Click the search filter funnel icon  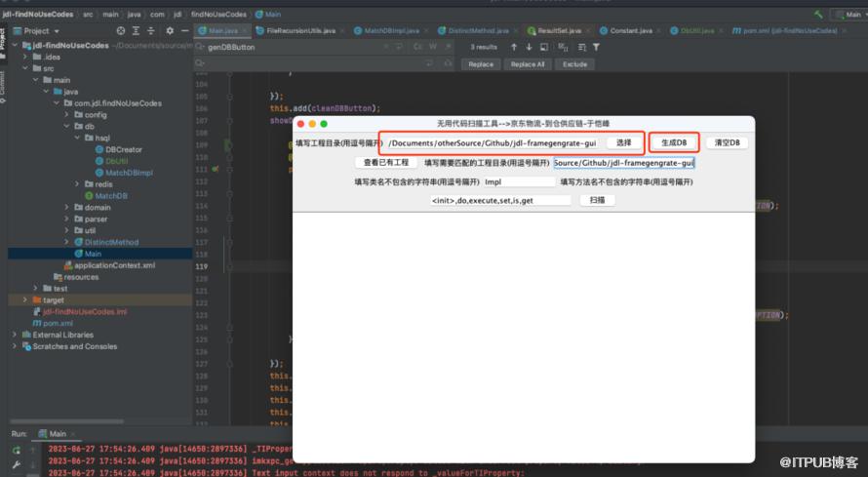pos(596,47)
